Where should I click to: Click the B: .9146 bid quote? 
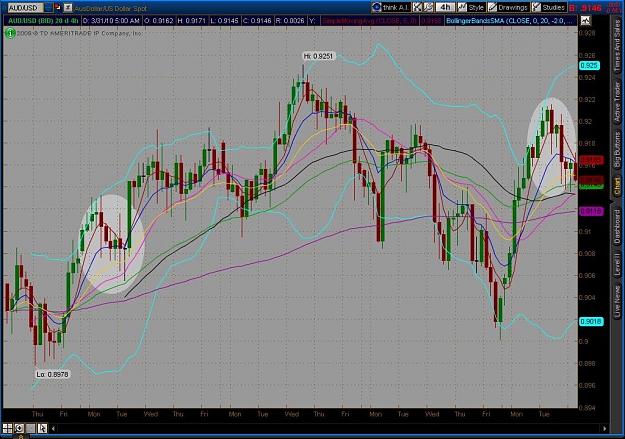click(x=586, y=8)
